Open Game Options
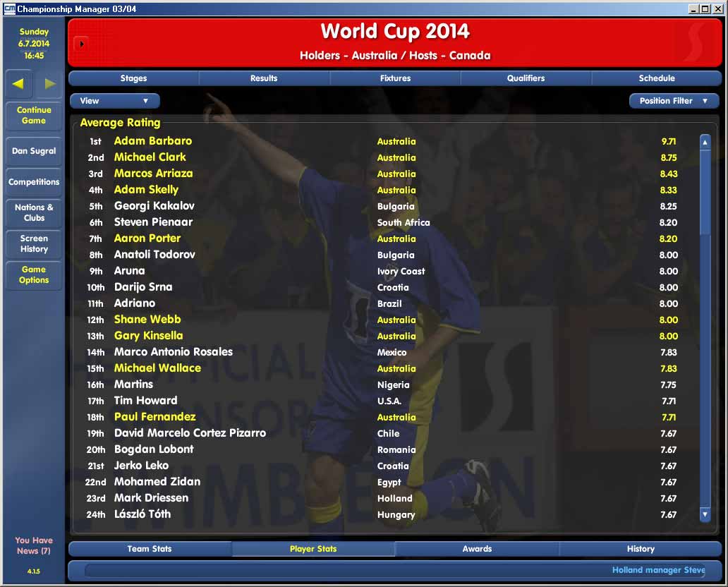 [34, 274]
